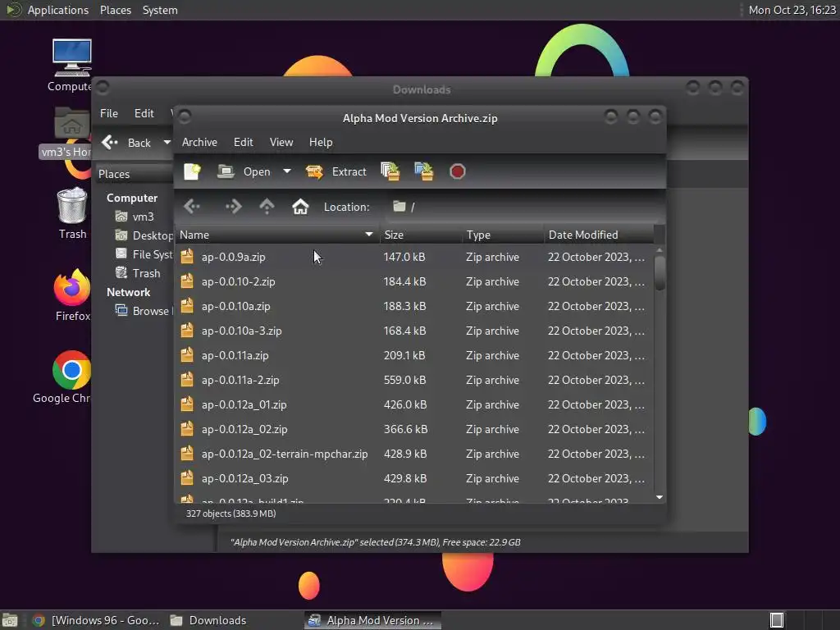This screenshot has width=840, height=630.
Task: Open the Archive menu
Action: pos(199,142)
